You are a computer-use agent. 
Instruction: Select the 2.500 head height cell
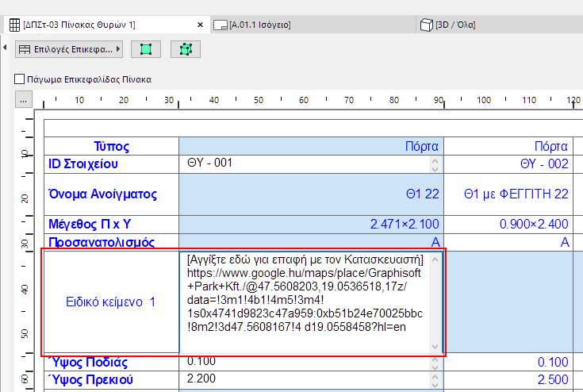point(508,380)
